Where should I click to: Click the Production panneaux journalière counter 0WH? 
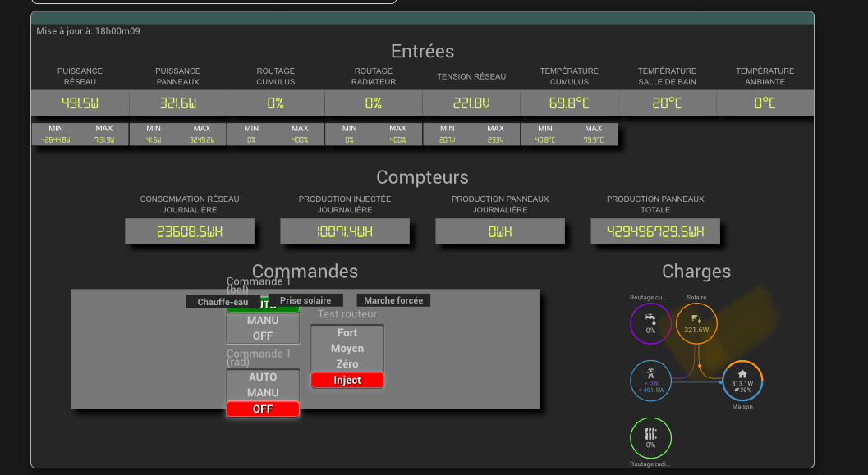(x=500, y=231)
